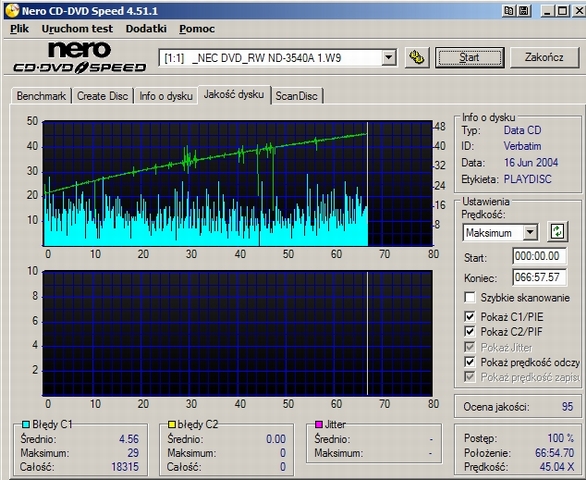Viewport: 586px width, 480px height.
Task: Expand the Maksimum speed dropdown
Action: click(x=530, y=233)
